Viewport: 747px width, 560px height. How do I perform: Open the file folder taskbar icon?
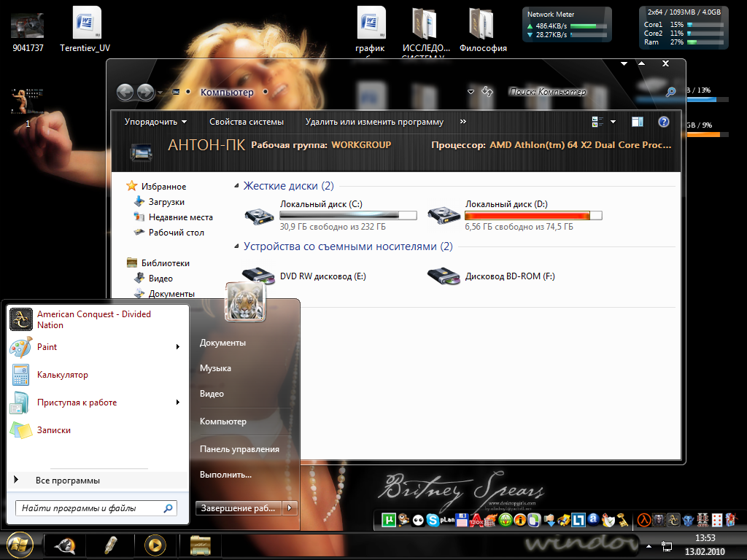[201, 545]
